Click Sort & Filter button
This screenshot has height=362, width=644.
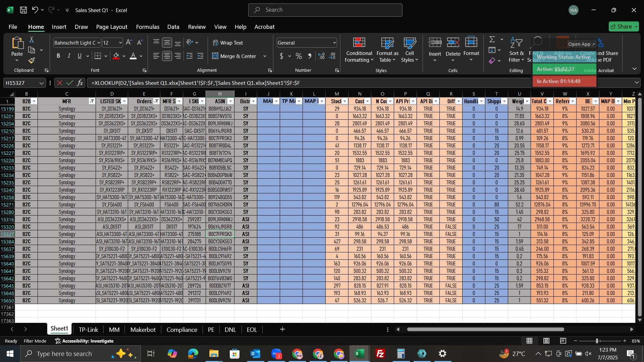(516, 50)
